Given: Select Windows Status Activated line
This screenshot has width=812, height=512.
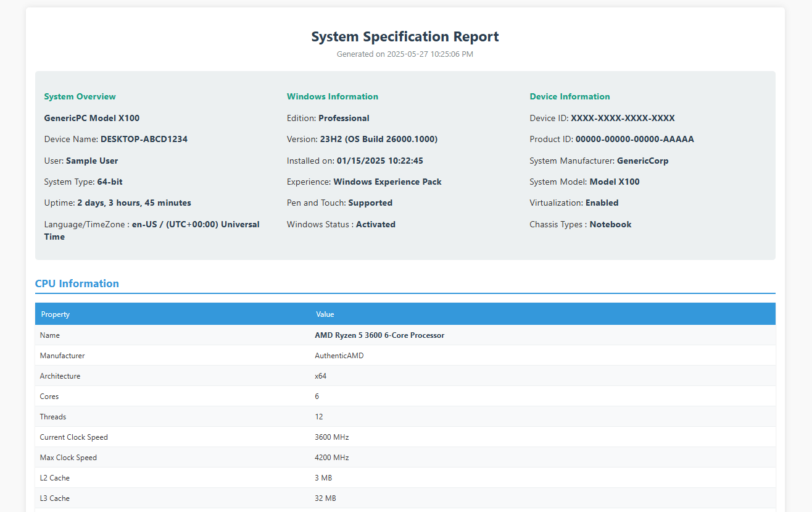Looking at the screenshot, I should pyautogui.click(x=341, y=224).
